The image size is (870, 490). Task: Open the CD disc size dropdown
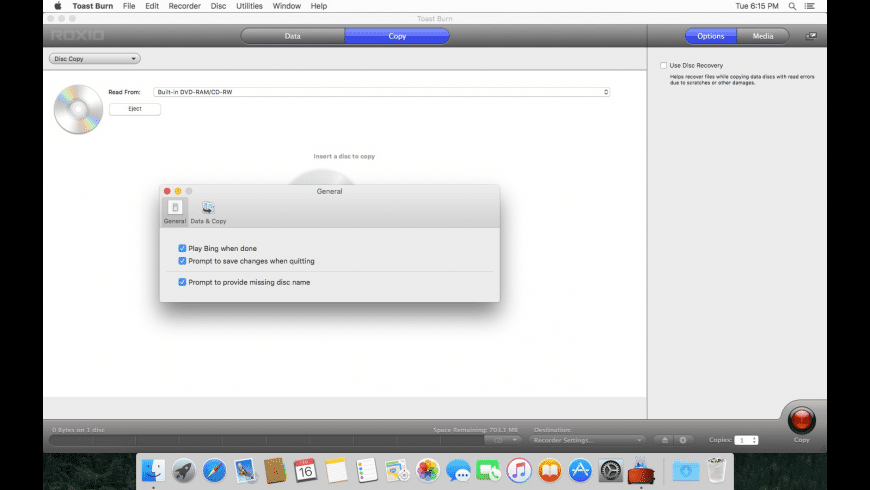click(504, 440)
